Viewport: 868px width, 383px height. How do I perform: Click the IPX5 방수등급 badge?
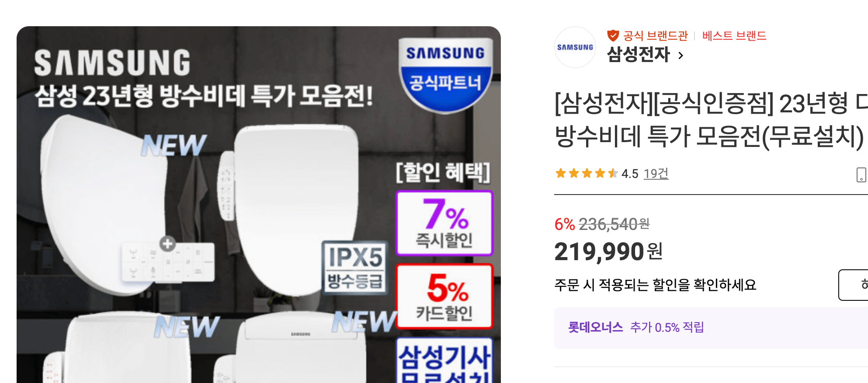[355, 268]
